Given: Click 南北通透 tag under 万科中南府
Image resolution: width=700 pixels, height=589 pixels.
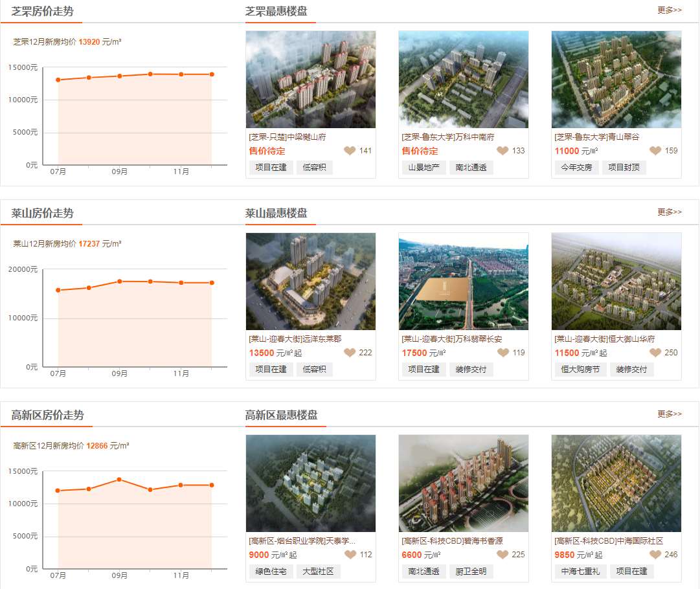Looking at the screenshot, I should click(471, 168).
